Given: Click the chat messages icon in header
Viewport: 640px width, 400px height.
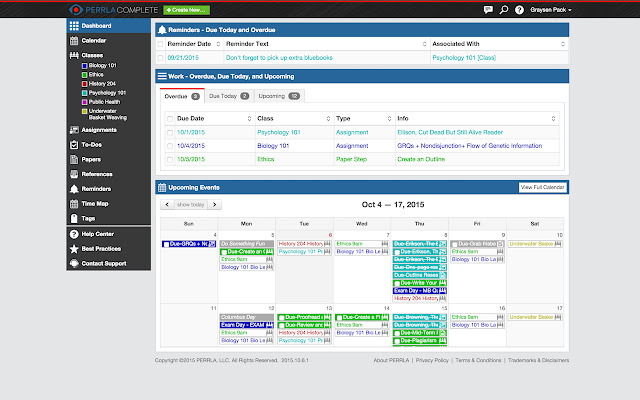Looking at the screenshot, I should point(487,9).
